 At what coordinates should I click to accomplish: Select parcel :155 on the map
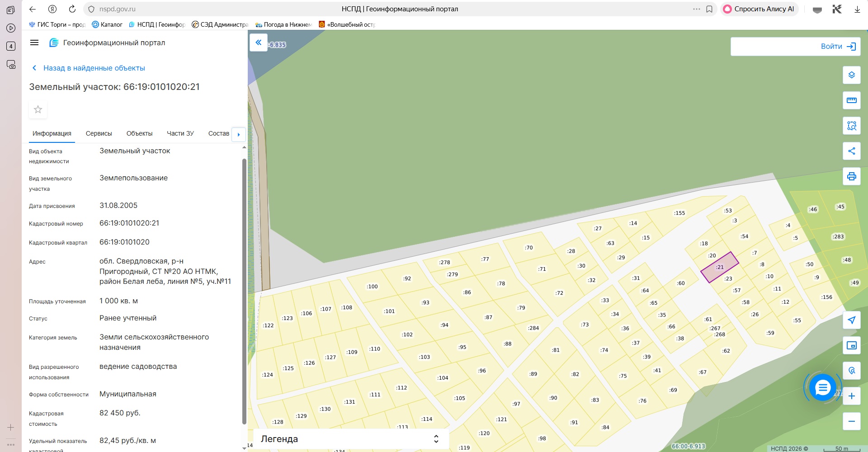(x=679, y=213)
